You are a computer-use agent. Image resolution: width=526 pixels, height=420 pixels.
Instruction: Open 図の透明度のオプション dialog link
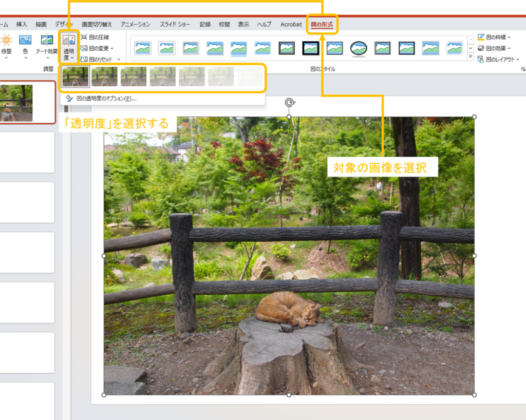click(x=106, y=97)
